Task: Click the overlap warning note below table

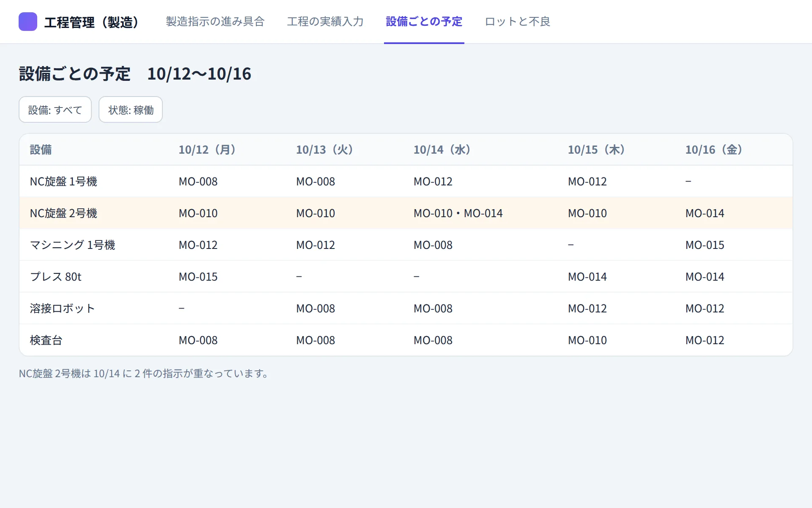Action: pos(144,373)
